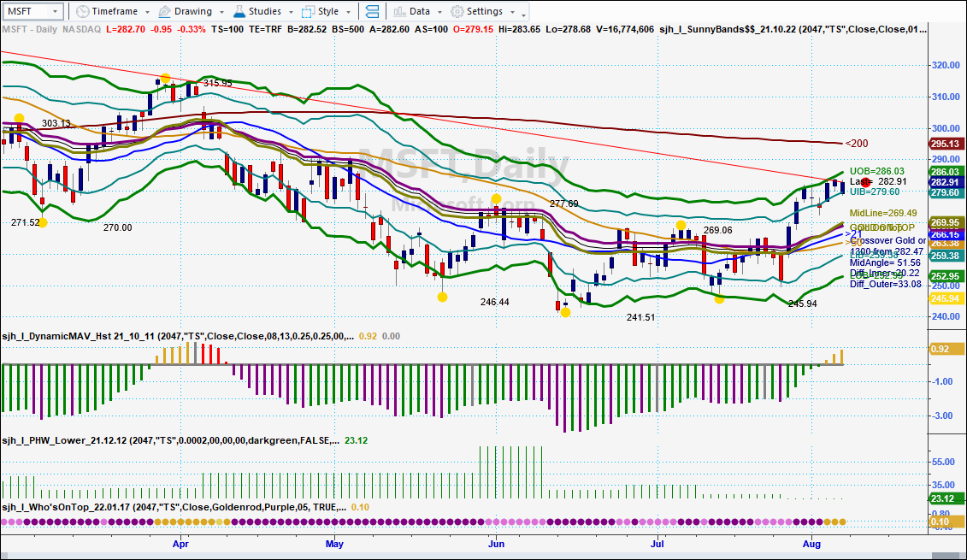967x560 pixels.
Task: Click the V=16,774,606 volume value
Action: point(625,29)
